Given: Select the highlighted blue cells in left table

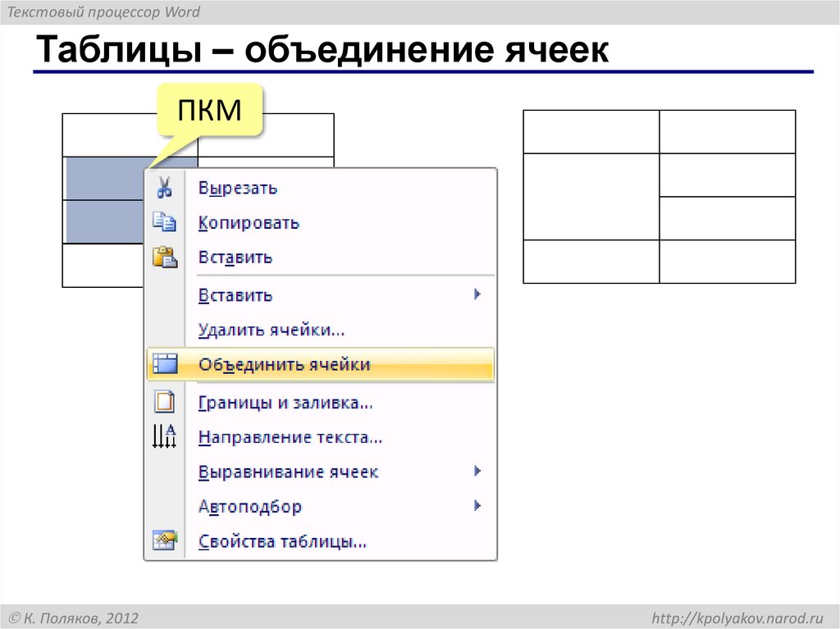Looking at the screenshot, I should 103,199.
